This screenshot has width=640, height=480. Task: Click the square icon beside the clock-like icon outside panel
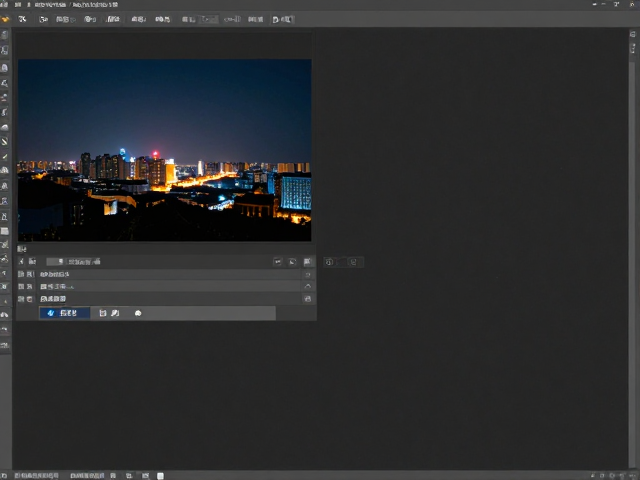point(353,262)
